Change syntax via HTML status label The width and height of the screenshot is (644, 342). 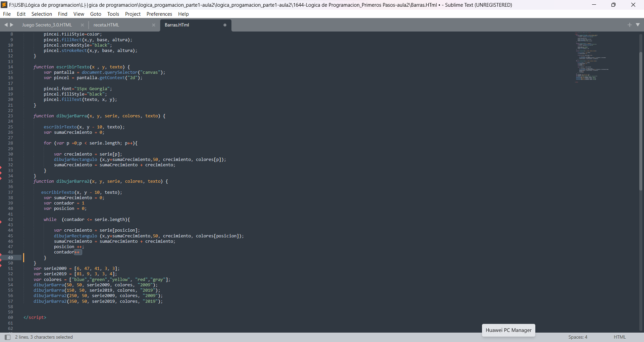click(x=620, y=337)
